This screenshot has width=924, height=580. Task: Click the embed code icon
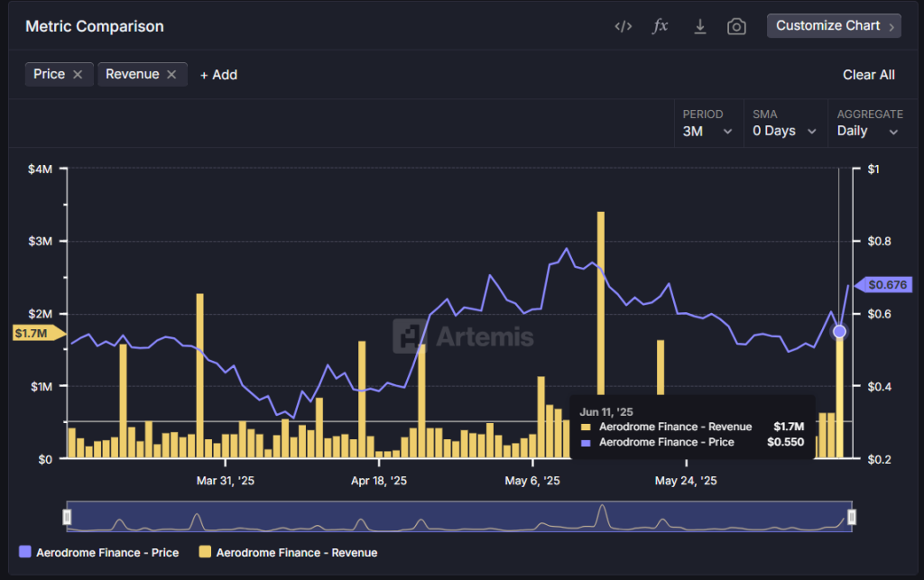tap(623, 26)
